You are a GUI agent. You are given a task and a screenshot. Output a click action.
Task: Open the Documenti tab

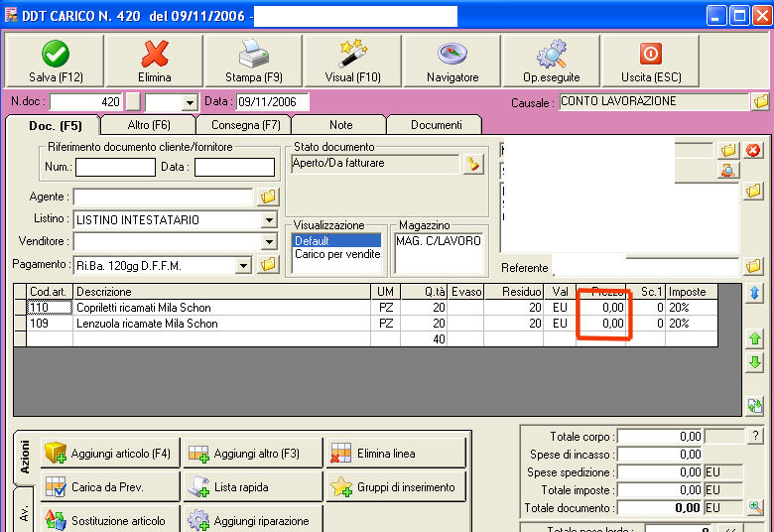point(436,125)
